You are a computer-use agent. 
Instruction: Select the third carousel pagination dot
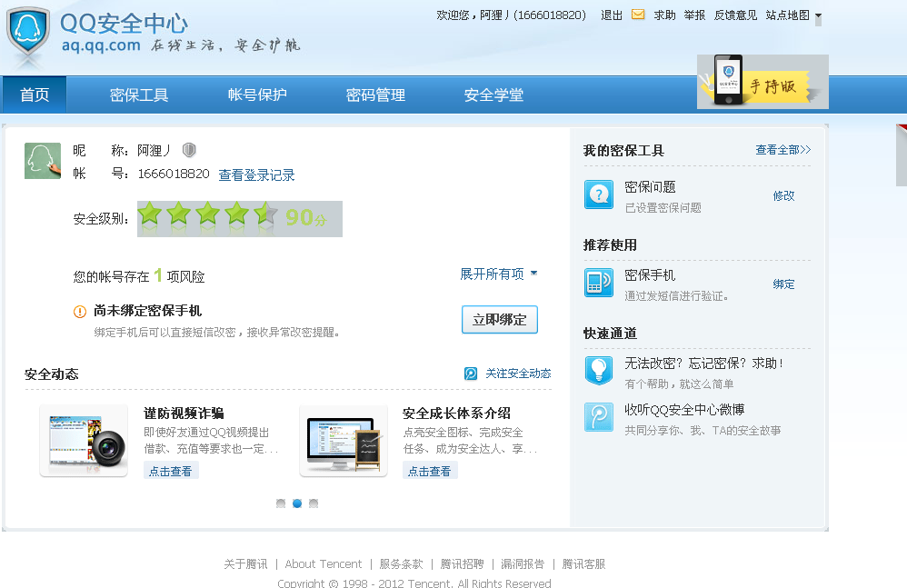(314, 503)
